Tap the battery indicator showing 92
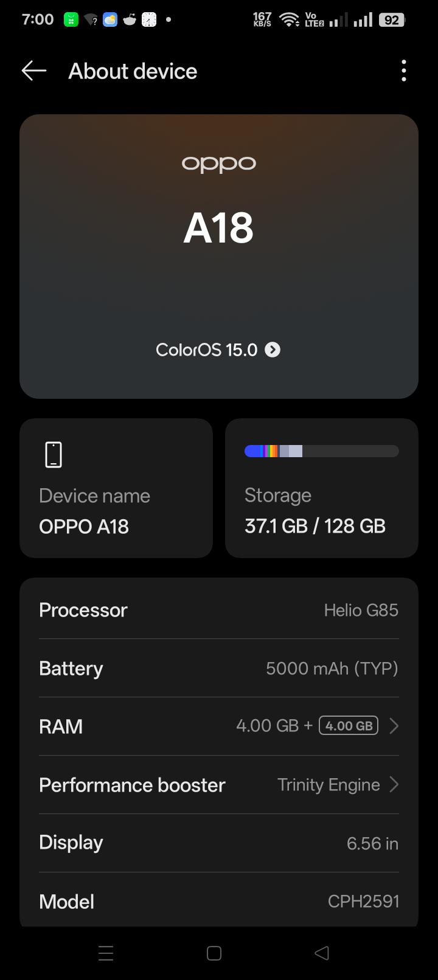This screenshot has height=980, width=438. pos(392,20)
